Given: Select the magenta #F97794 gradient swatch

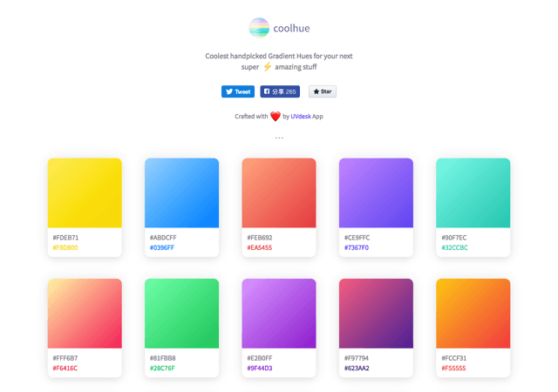Looking at the screenshot, I should (376, 314).
